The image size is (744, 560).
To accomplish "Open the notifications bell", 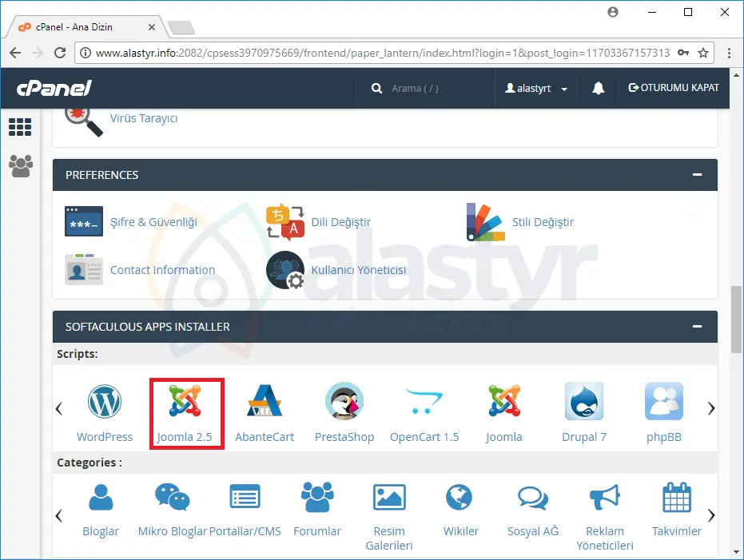I will [598, 88].
